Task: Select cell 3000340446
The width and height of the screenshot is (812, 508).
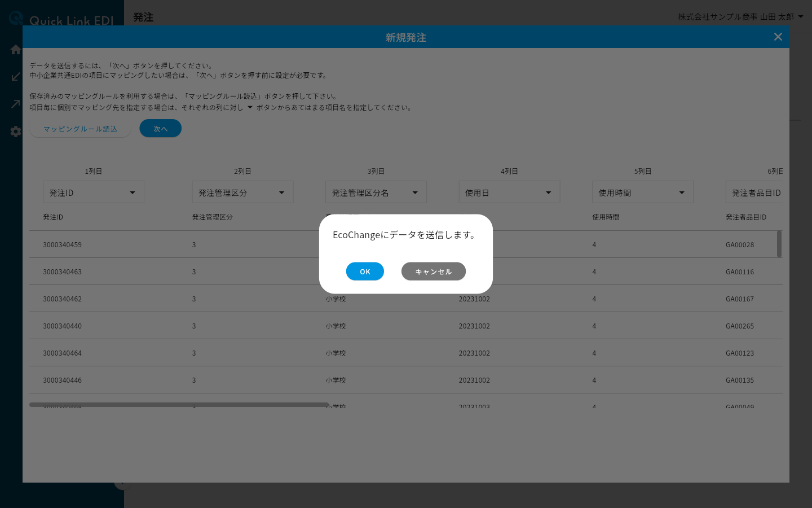Action: pyautogui.click(x=63, y=380)
